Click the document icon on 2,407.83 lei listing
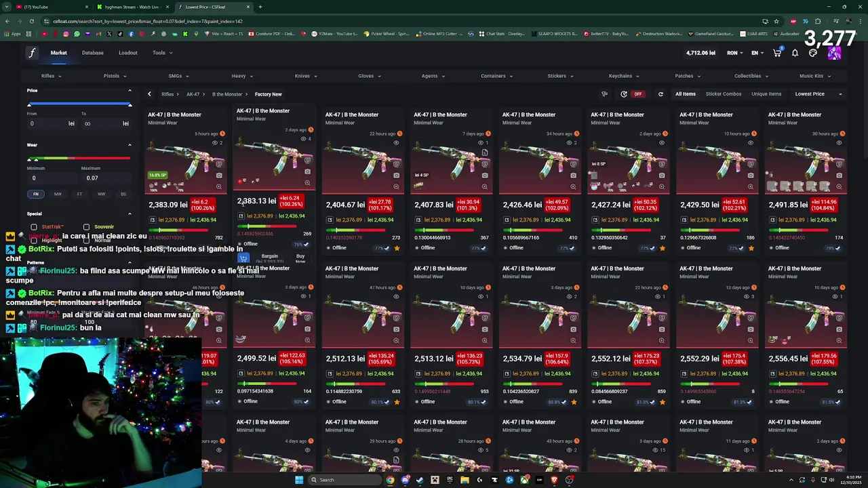868x488 pixels. point(484,152)
